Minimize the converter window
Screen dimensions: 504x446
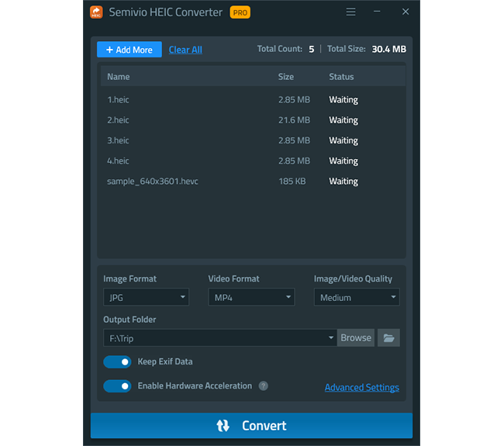click(x=377, y=12)
